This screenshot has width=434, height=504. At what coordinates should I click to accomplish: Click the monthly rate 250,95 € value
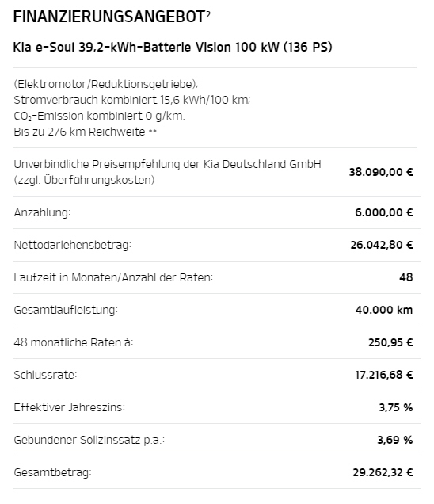coord(390,342)
